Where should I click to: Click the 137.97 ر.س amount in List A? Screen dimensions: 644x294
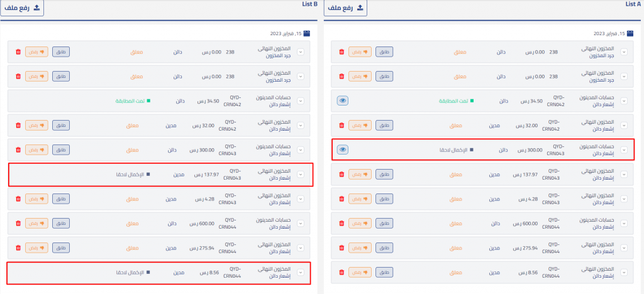[x=526, y=174]
